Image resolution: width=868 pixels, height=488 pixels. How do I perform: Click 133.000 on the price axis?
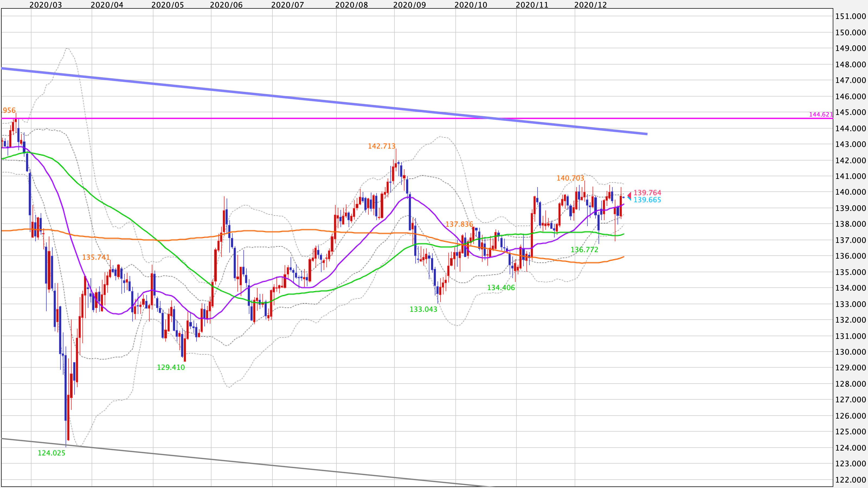(850, 304)
